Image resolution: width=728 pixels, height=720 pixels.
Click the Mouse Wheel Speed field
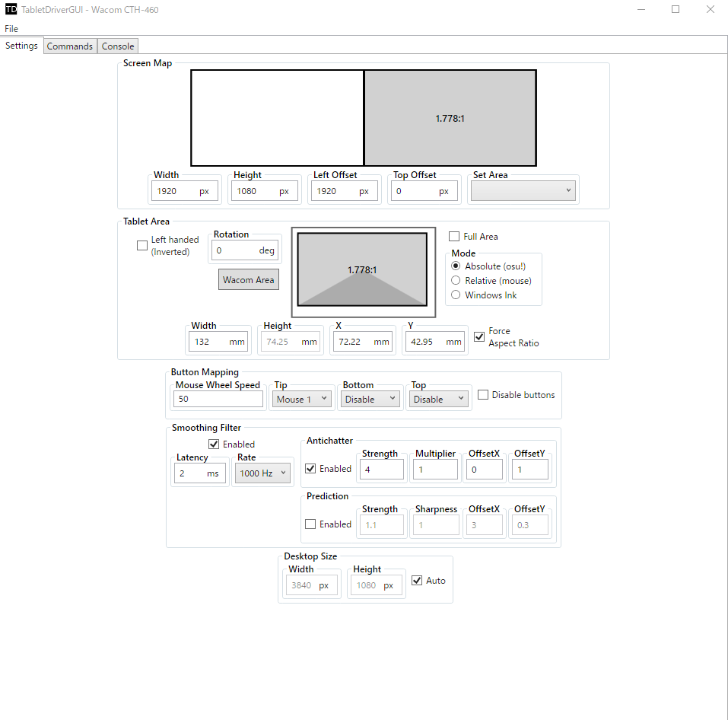click(x=218, y=399)
